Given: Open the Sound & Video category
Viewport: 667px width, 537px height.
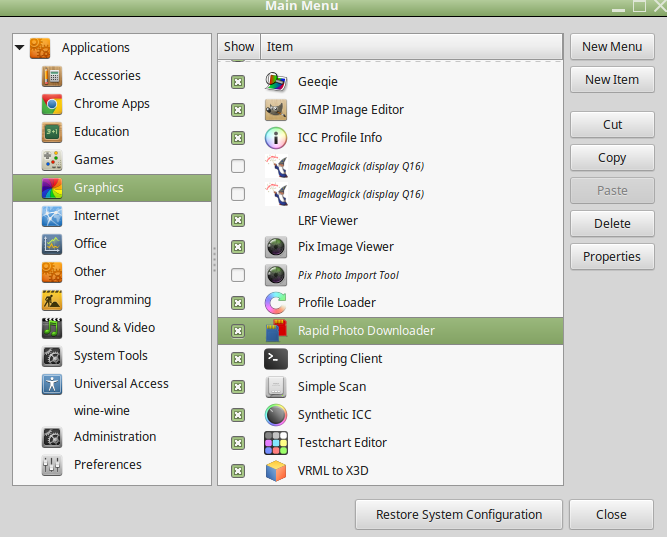Looking at the screenshot, I should 114,327.
